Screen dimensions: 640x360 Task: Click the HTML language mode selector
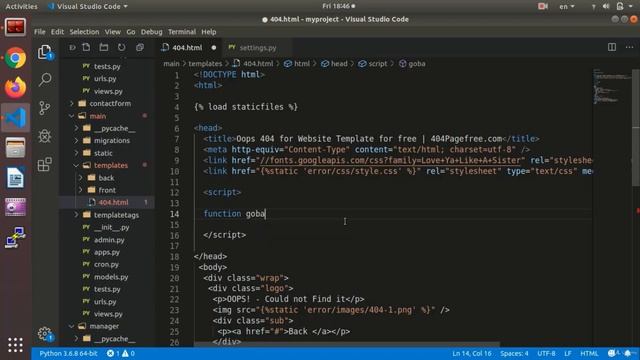tap(589, 353)
